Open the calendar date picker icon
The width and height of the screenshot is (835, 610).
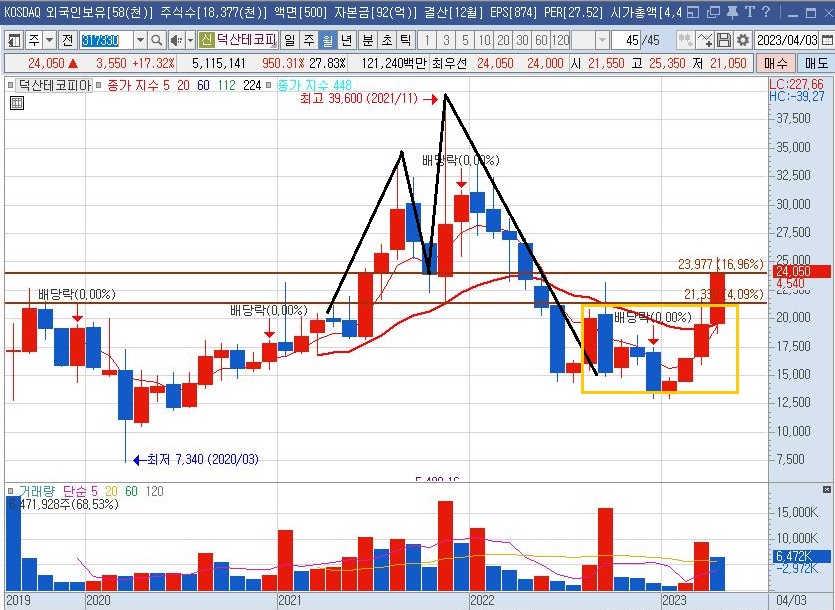[x=826, y=40]
